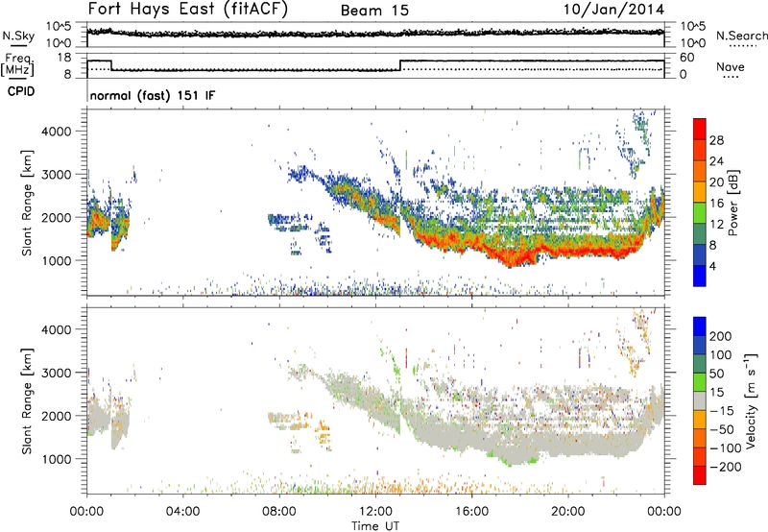Viewport: 768px width, 532px height.
Task: Click the '60' Nave tick label
Action: [x=686, y=58]
